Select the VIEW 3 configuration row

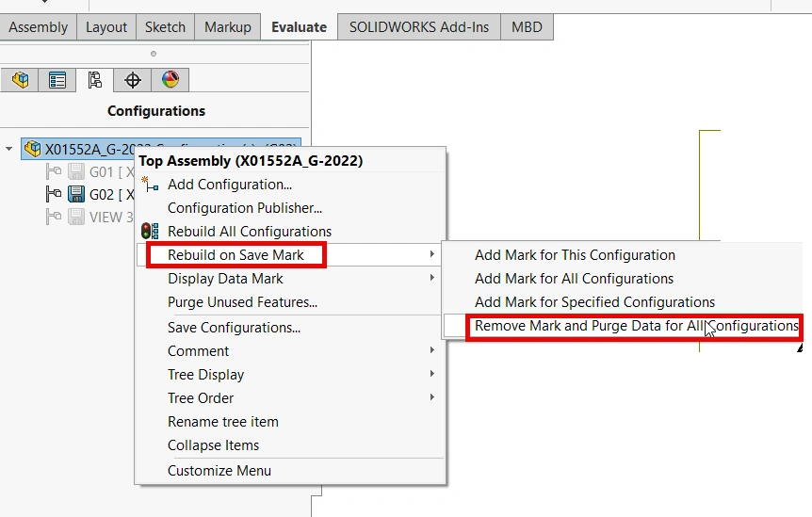click(x=89, y=218)
